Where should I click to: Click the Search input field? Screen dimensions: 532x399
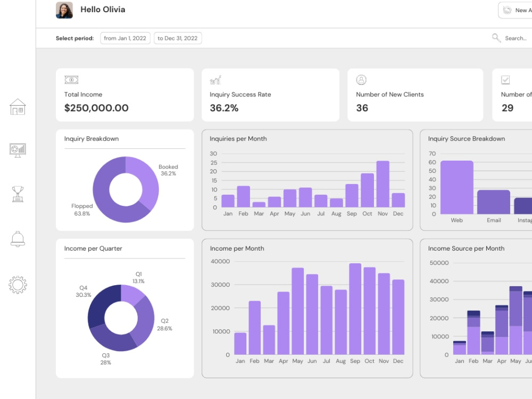click(516, 38)
